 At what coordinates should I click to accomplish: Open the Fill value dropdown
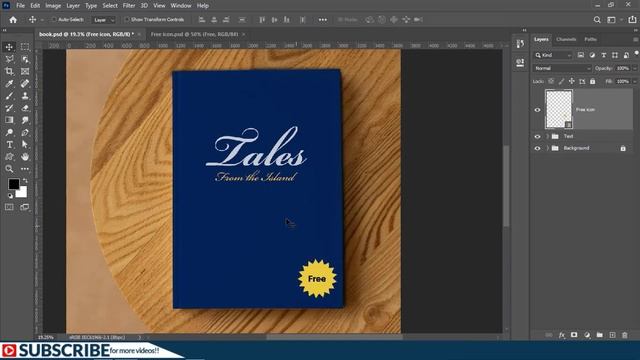tap(634, 82)
